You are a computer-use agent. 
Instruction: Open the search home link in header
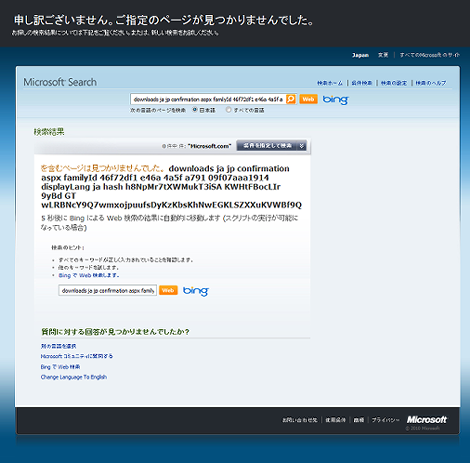pyautogui.click(x=330, y=83)
